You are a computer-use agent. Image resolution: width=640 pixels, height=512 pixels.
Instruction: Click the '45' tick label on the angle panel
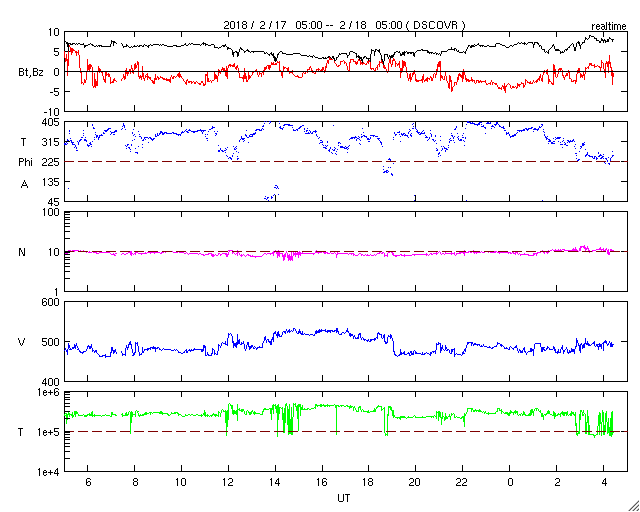(54, 202)
